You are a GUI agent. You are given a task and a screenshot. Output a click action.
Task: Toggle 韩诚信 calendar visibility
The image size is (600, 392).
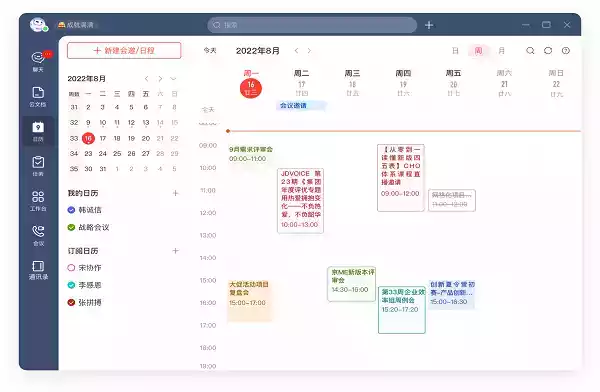point(71,210)
